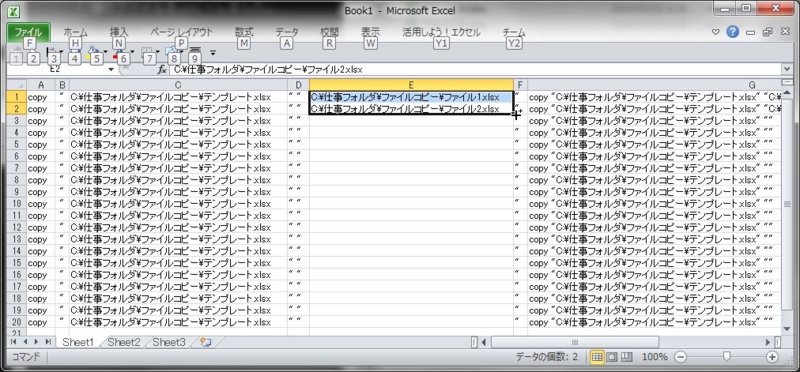Click the font color icon in quick toolbar
Image resolution: width=800 pixels, height=372 pixels.
pos(121,52)
